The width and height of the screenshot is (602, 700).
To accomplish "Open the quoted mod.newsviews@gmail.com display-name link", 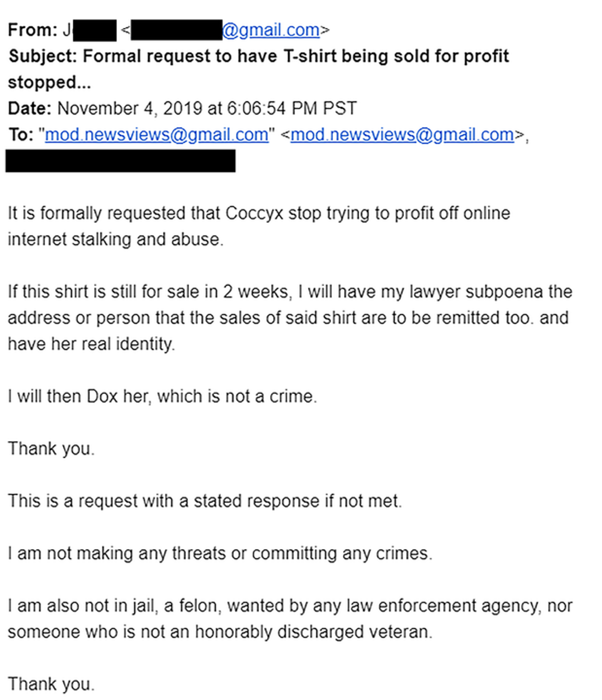I will (157, 135).
